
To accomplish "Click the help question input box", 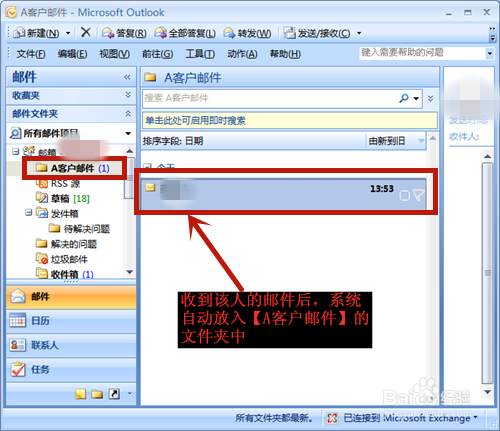I will tap(422, 53).
